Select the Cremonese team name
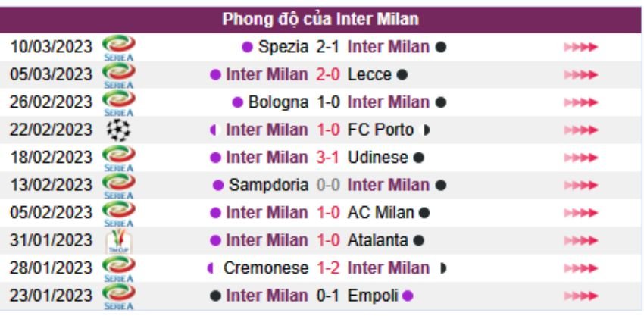Screen dimensions: 644x316 click(266, 268)
